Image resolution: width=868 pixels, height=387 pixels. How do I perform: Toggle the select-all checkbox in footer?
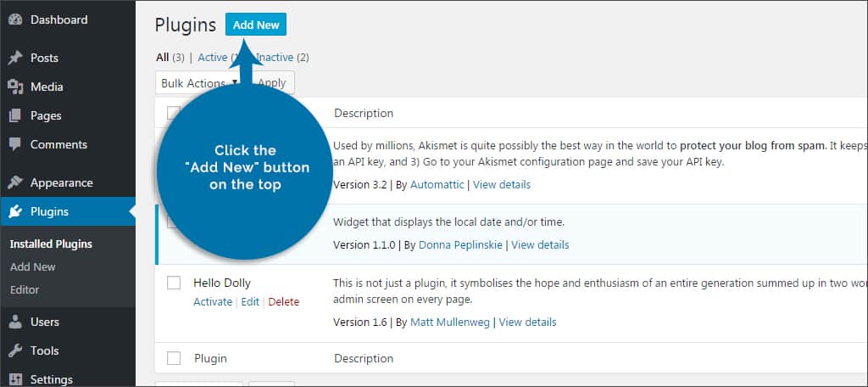click(x=174, y=359)
